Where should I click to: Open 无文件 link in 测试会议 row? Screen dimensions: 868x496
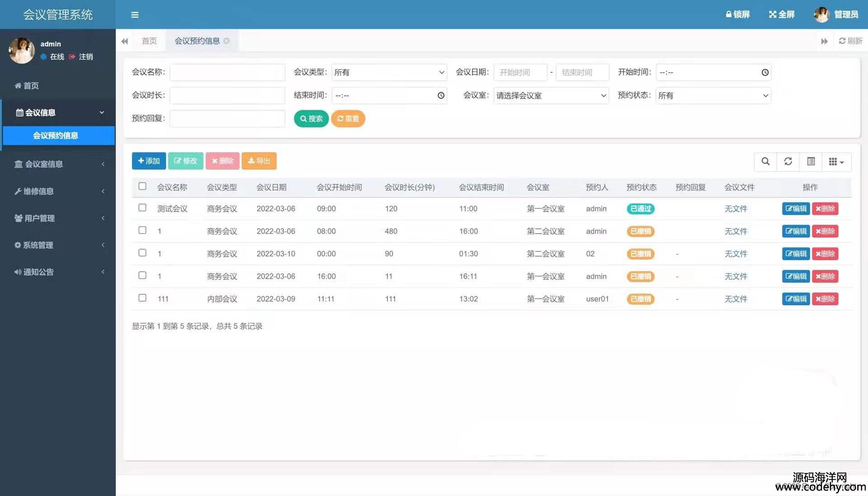pyautogui.click(x=736, y=209)
